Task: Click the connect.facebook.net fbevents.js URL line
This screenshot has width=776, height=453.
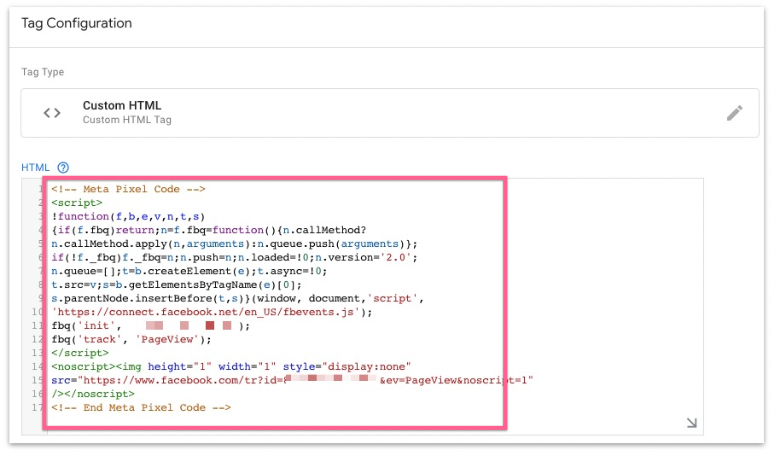Action: pos(211,312)
